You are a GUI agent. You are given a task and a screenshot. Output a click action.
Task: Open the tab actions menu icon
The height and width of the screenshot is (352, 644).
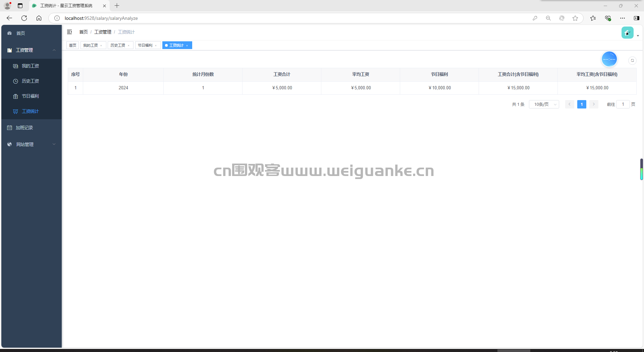(x=20, y=6)
